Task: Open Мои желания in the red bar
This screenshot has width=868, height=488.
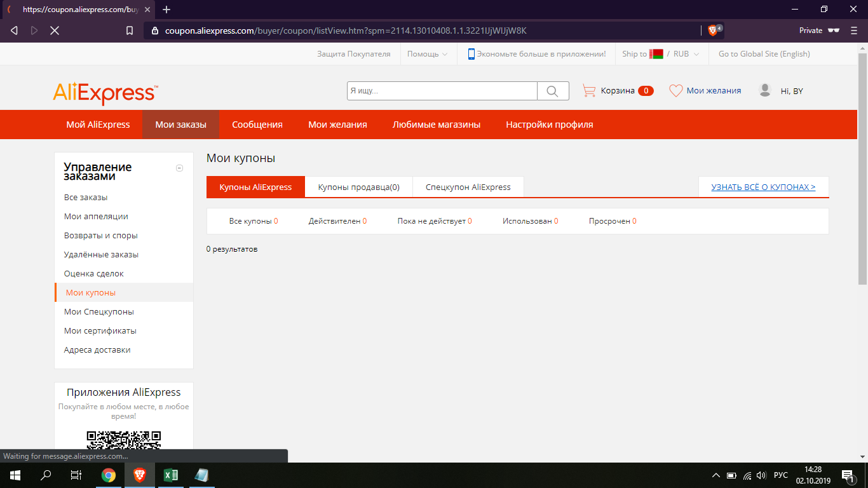Action: point(337,125)
